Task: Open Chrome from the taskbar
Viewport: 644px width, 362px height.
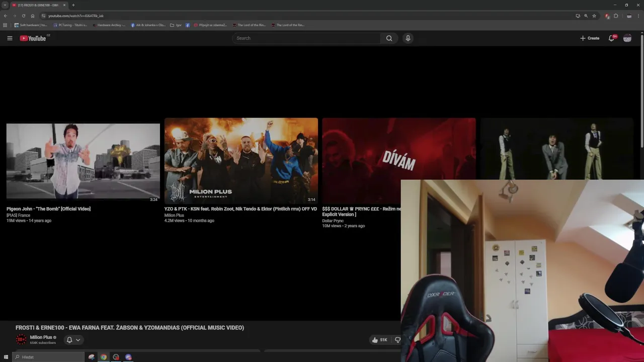Action: coord(104,357)
